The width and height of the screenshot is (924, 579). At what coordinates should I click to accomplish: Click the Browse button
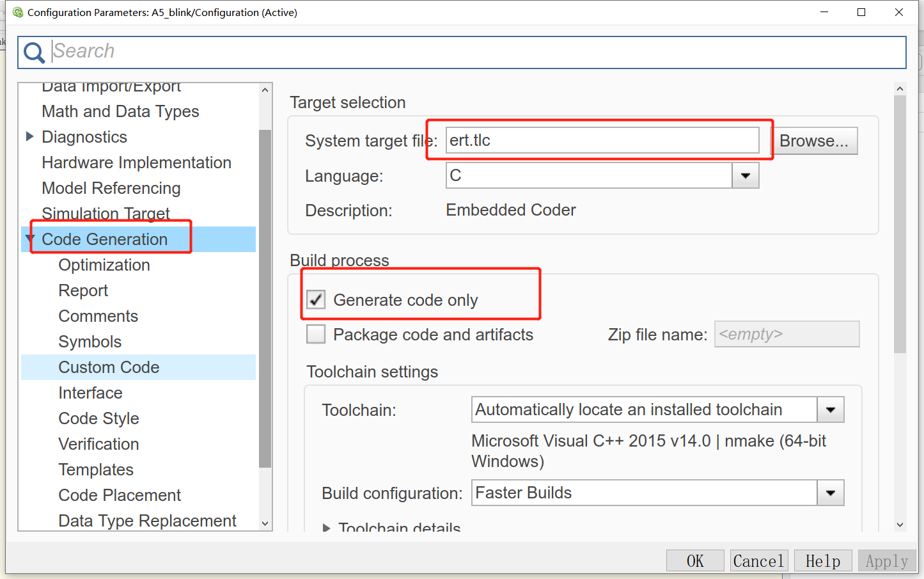pos(813,141)
